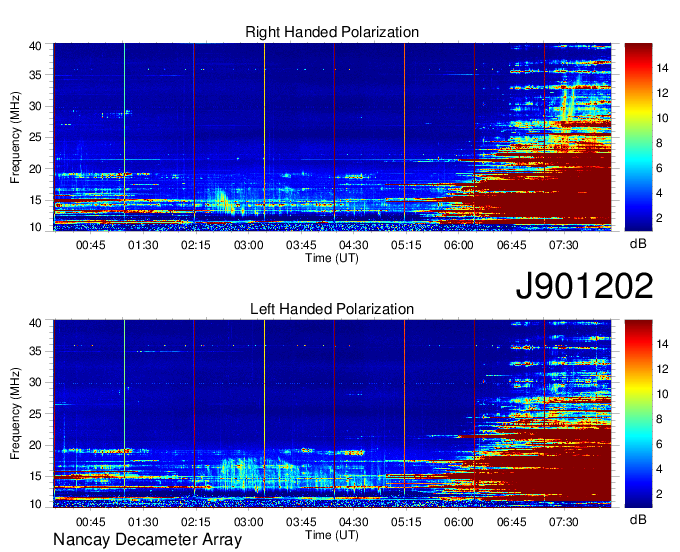
Task: Click "Time (UT)" label under Left Handed plot
Action: point(332,535)
